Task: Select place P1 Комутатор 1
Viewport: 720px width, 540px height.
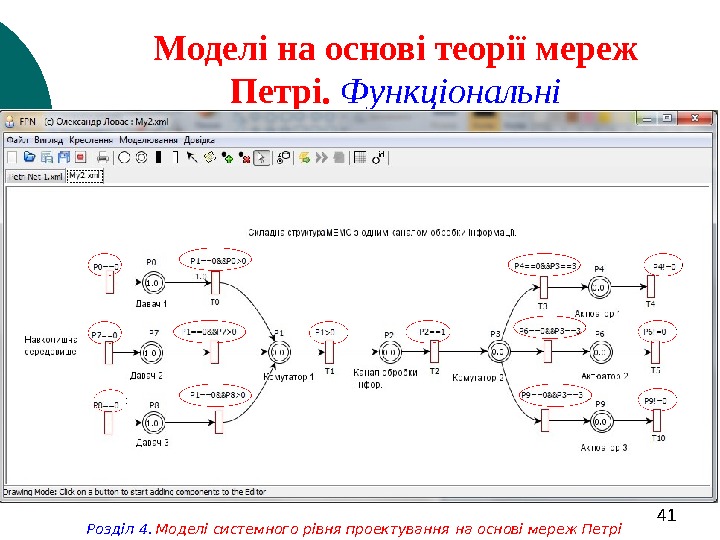Action: click(x=279, y=352)
